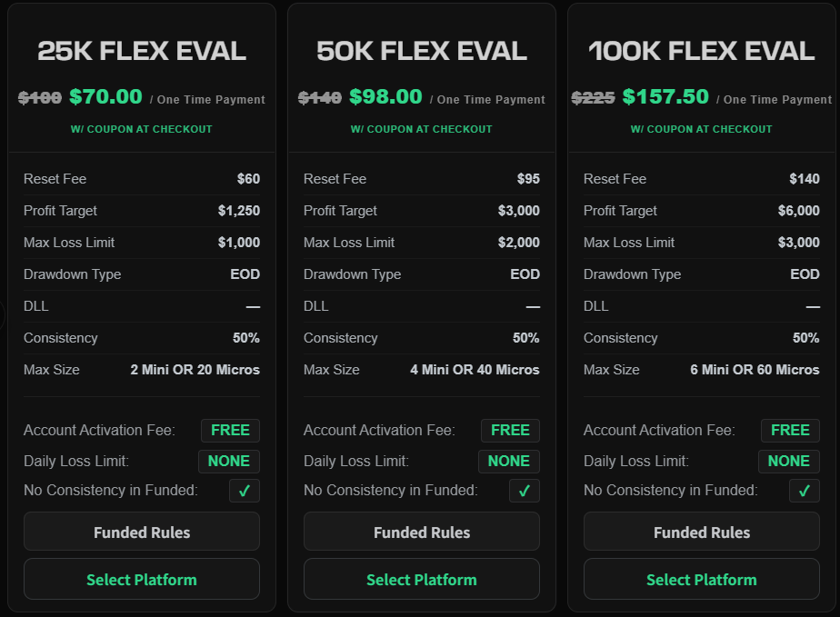Click the $98.00 discounted price

(x=385, y=97)
